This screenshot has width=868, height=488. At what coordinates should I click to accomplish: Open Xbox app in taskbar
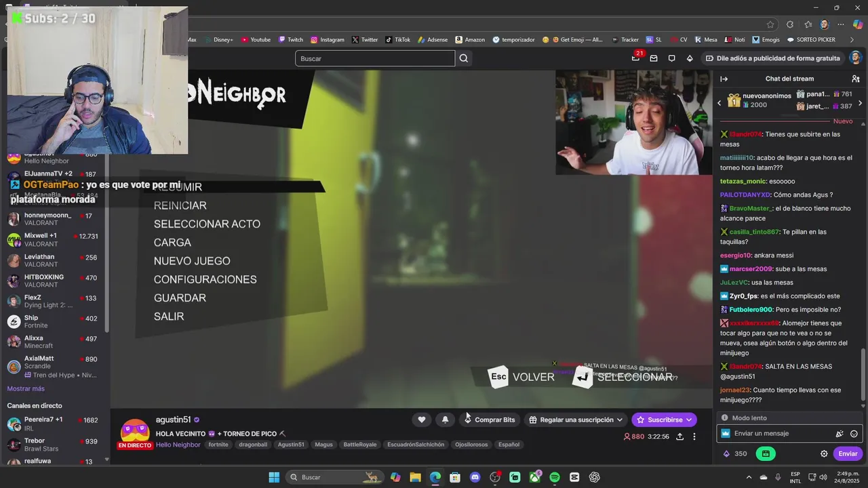tap(535, 477)
